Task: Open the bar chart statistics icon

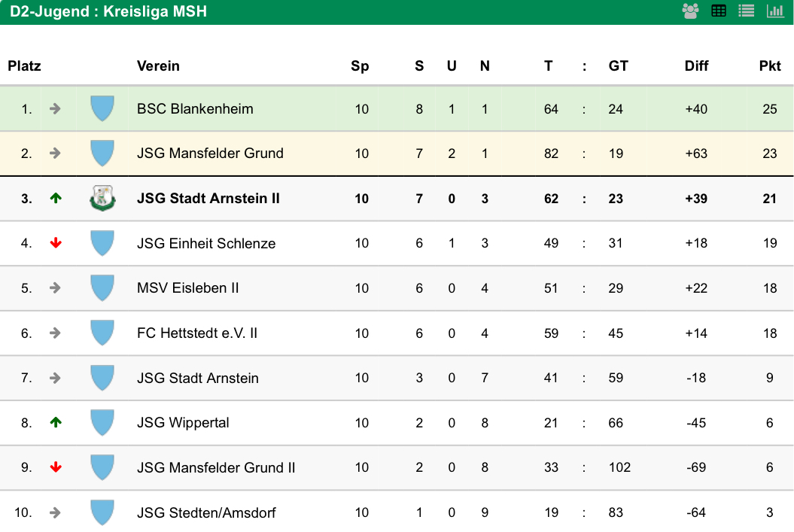Action: point(775,11)
